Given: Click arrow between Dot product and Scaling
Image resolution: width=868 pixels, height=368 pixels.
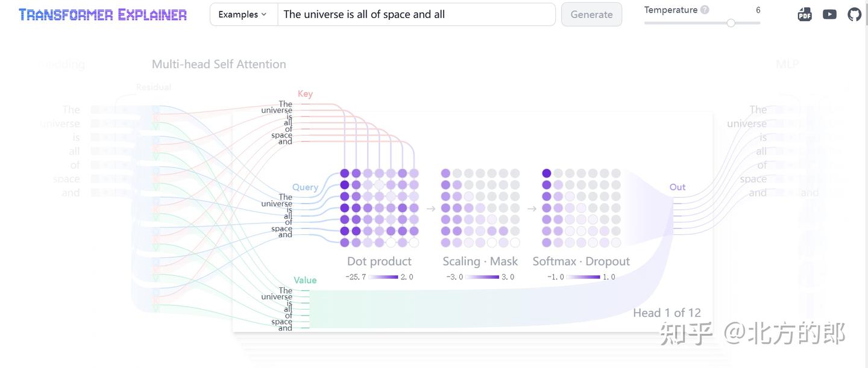Looking at the screenshot, I should click(431, 208).
